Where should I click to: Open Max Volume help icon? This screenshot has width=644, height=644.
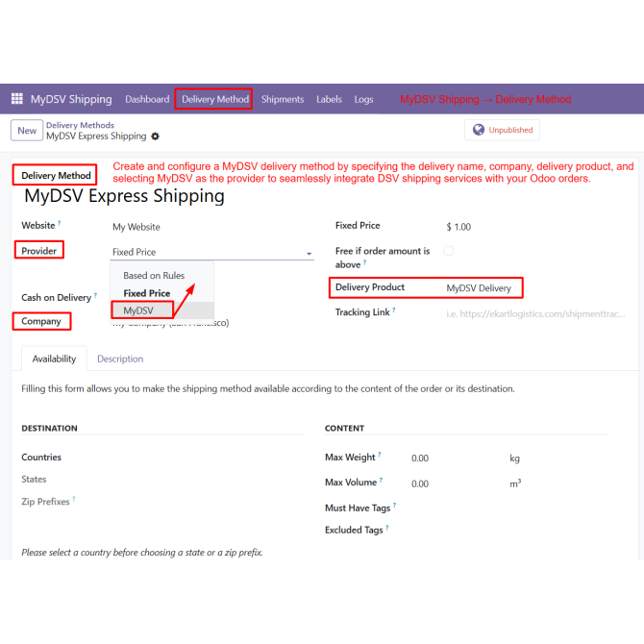click(x=382, y=480)
